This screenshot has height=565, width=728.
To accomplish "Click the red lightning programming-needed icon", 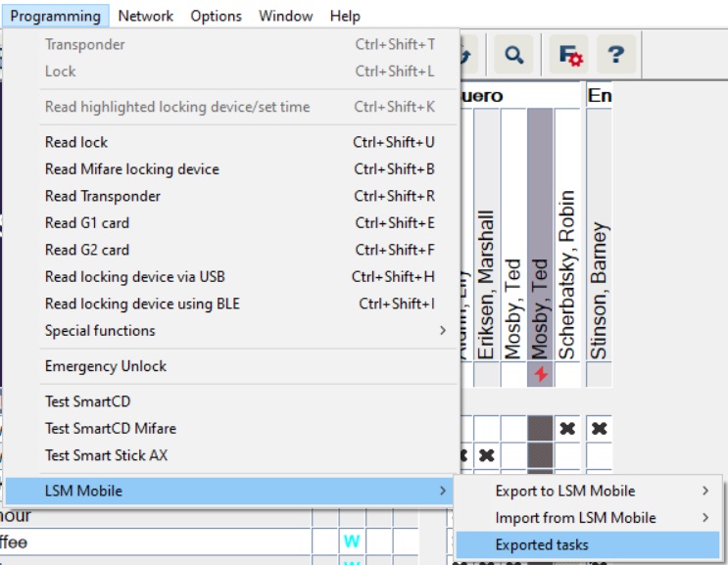I will coord(541,374).
